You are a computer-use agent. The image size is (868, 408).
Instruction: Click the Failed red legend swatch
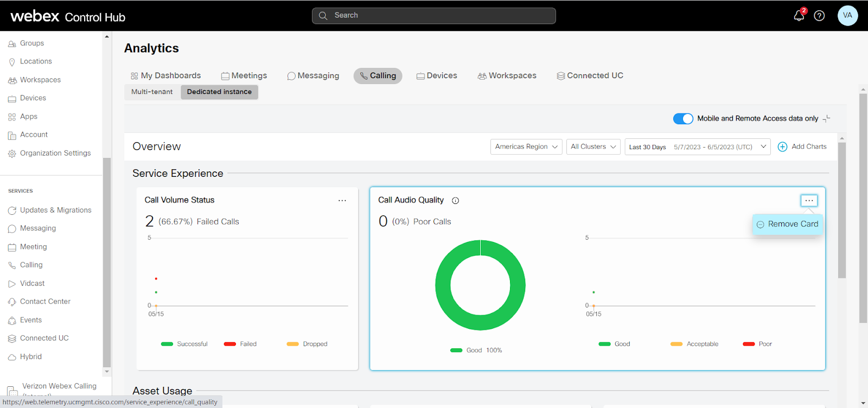point(230,344)
